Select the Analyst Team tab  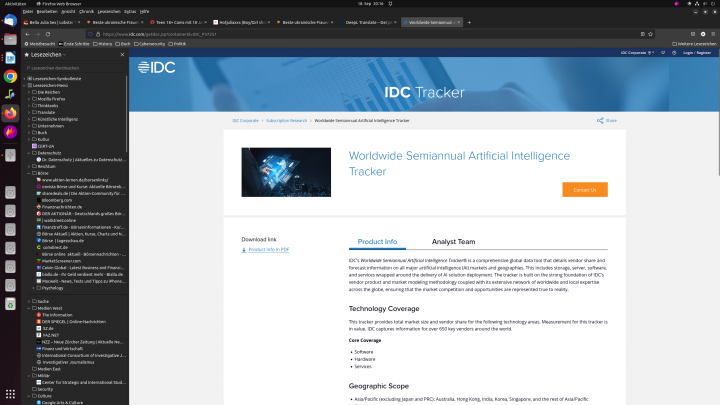click(453, 242)
